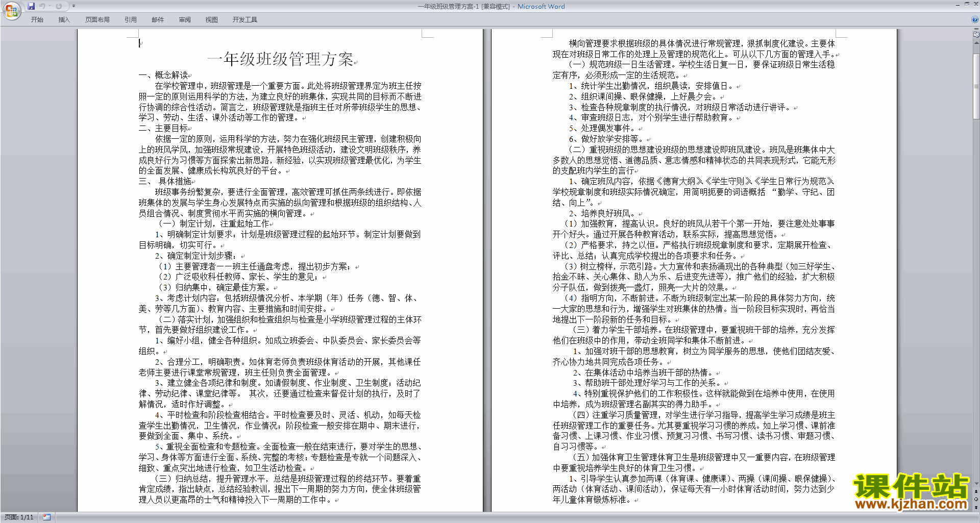This screenshot has height=523, width=980.
Task: Click the line （一）制定计划，注重起始工作
Action: pos(212,223)
